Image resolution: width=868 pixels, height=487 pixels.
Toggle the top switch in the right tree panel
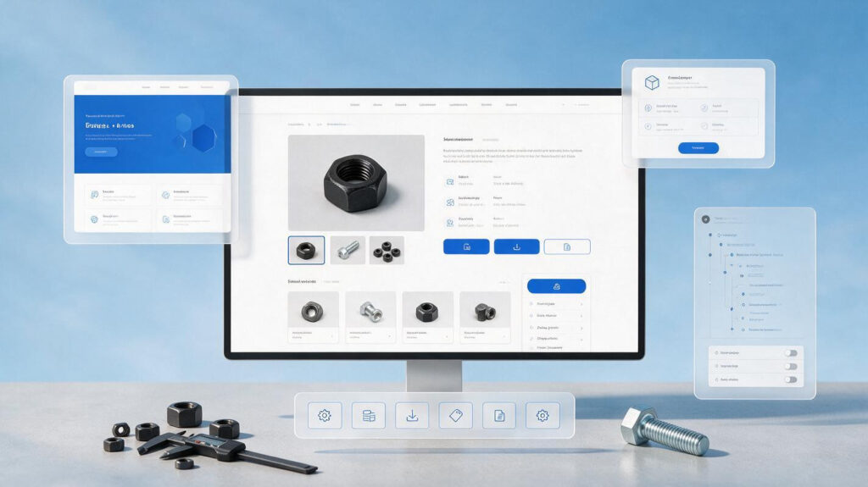791,352
